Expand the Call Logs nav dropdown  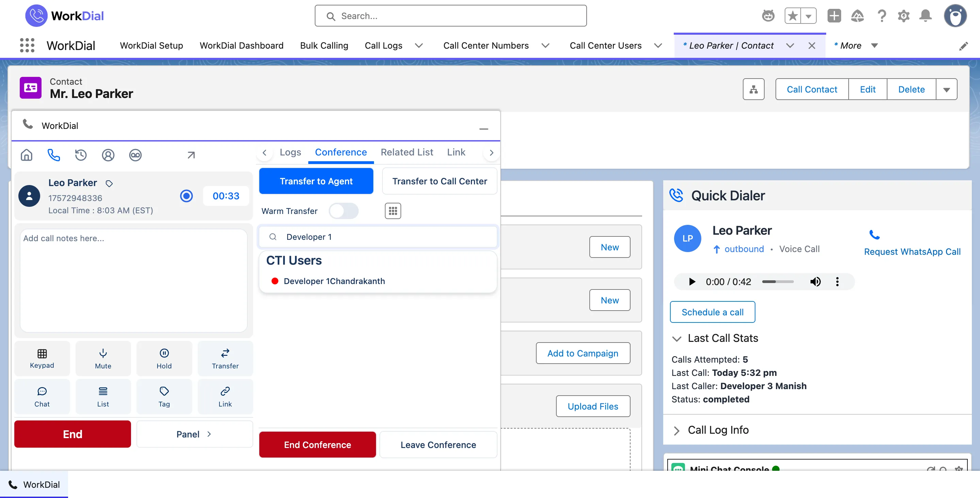[x=419, y=46]
